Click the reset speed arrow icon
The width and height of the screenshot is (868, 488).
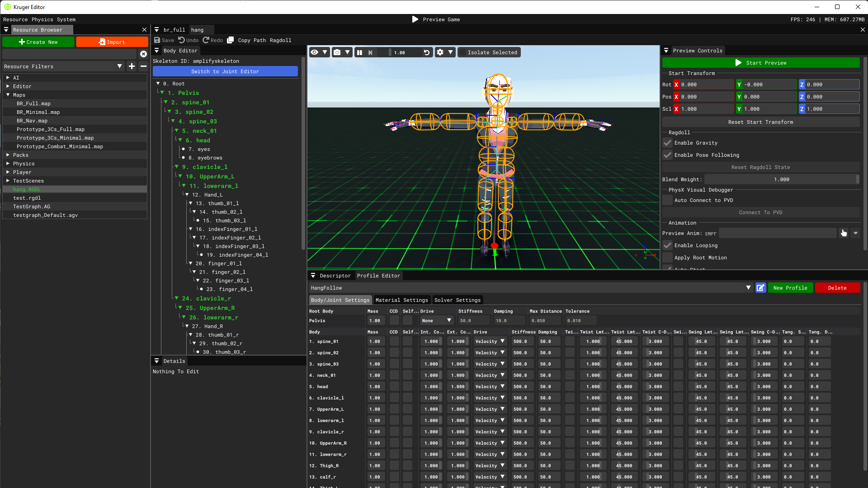426,52
